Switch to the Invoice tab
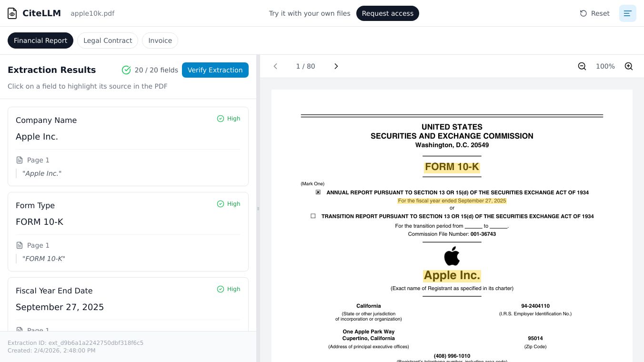This screenshot has height=362, width=644. pos(160,40)
